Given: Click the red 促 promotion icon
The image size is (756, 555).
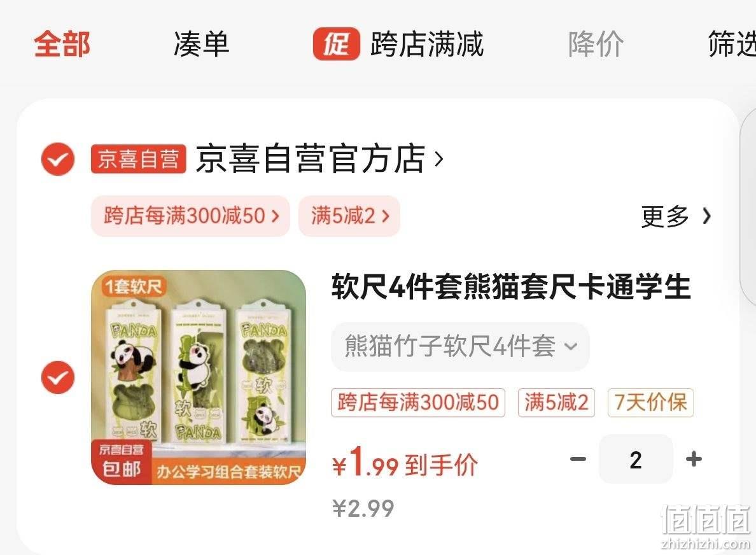Looking at the screenshot, I should (336, 44).
